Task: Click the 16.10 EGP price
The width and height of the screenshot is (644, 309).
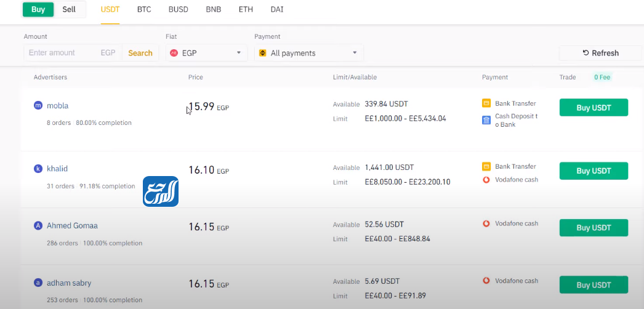Action: (209, 170)
